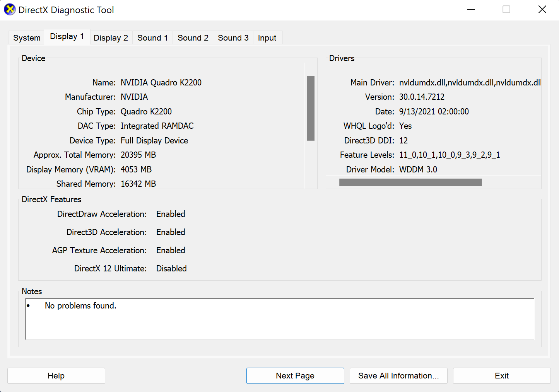Viewport: 559px width, 392px height.
Task: Switch to the System tab
Action: pos(27,38)
